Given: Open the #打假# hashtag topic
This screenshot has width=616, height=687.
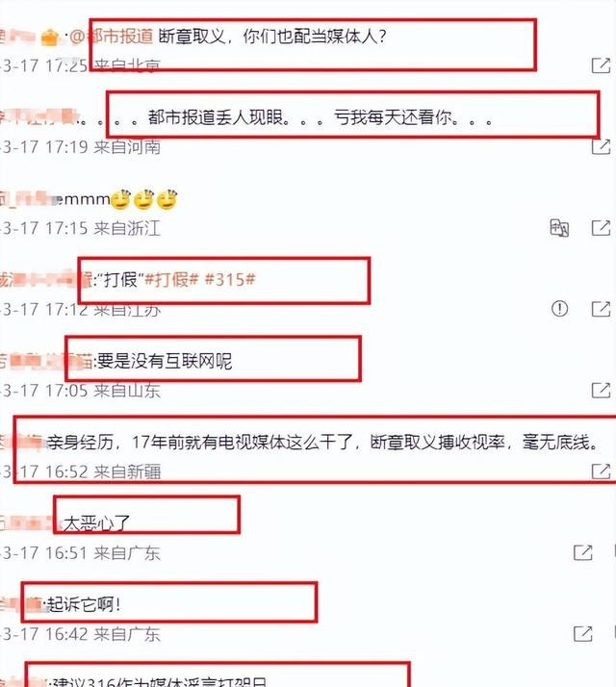Looking at the screenshot, I should (x=171, y=279).
